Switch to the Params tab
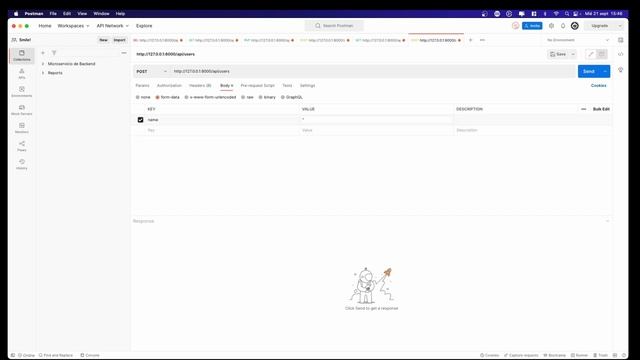 pos(142,86)
